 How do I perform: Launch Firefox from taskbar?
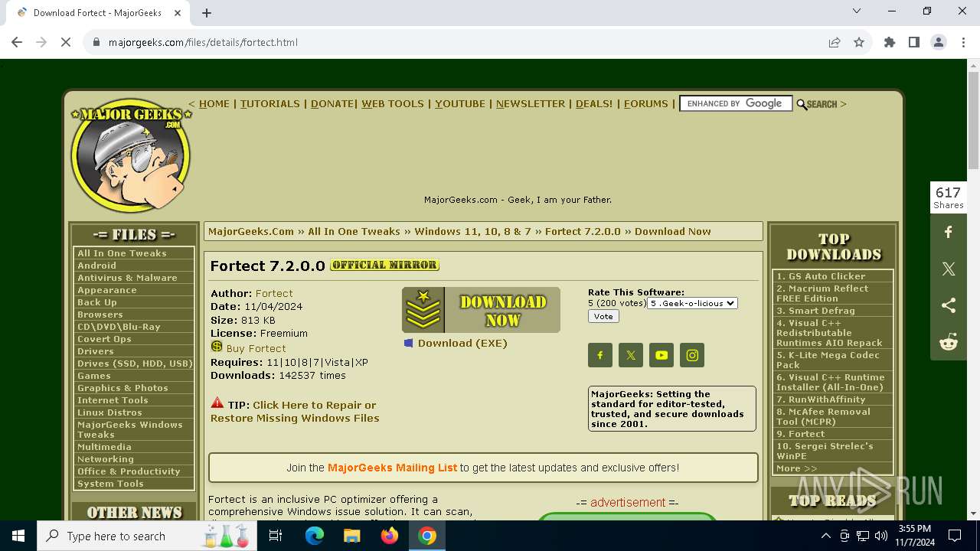pos(390,536)
